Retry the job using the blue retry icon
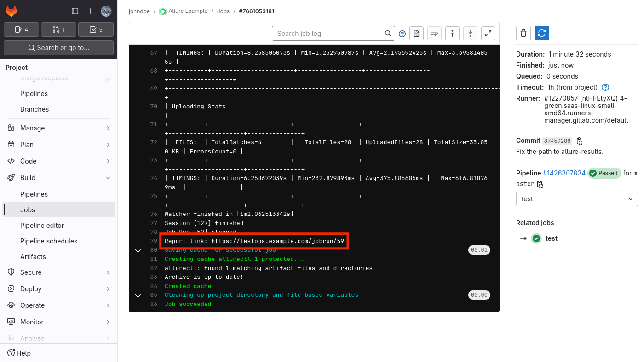 542,33
